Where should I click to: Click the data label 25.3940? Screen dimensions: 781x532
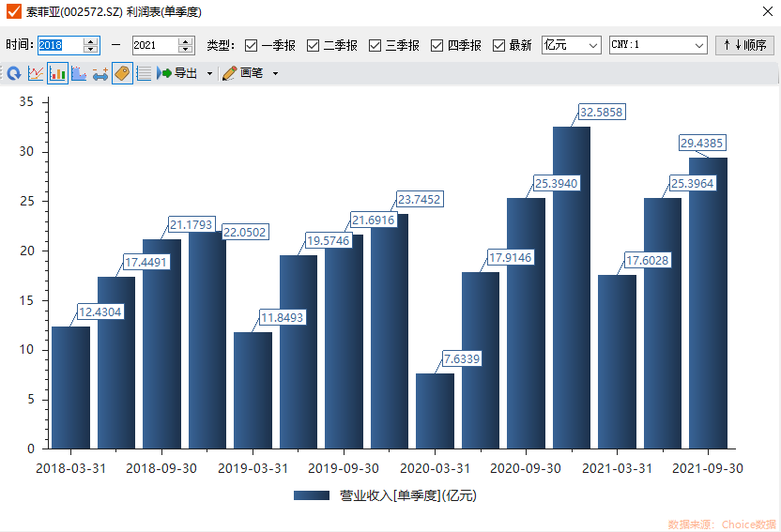click(x=557, y=184)
